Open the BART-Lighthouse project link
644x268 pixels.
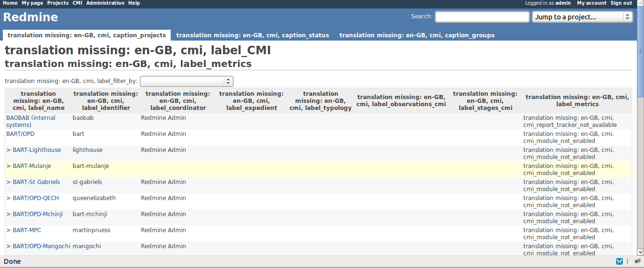(37, 150)
